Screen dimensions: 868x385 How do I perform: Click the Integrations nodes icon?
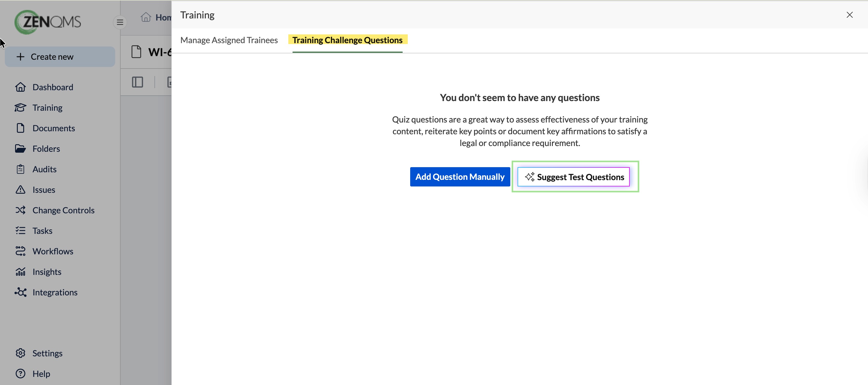20,293
